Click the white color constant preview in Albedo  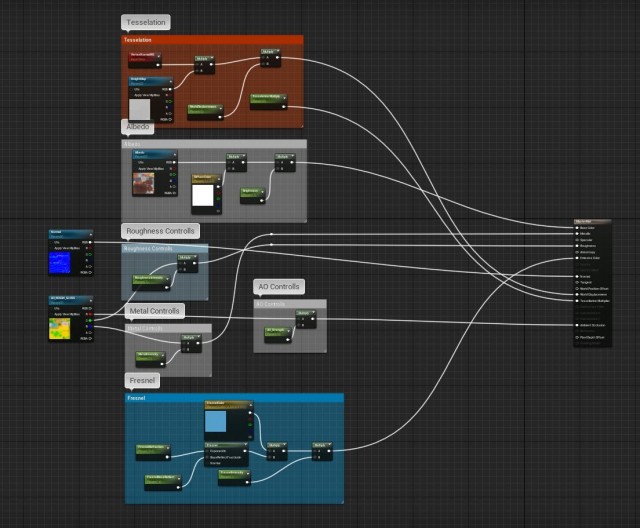pyautogui.click(x=204, y=194)
